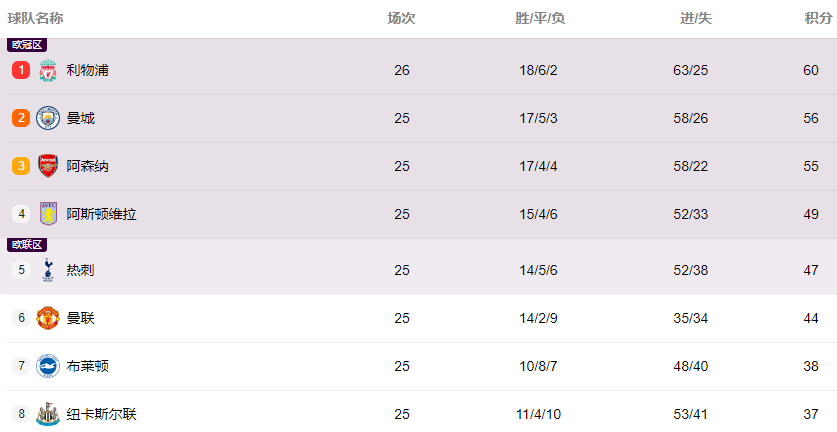837x432 pixels.
Task: Click the 积分 column header
Action: (x=818, y=18)
